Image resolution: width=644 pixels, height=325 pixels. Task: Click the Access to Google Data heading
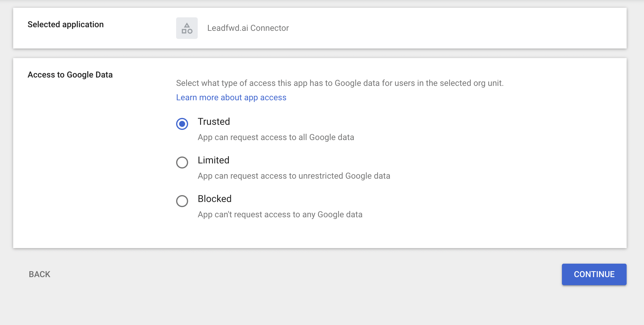pos(70,75)
